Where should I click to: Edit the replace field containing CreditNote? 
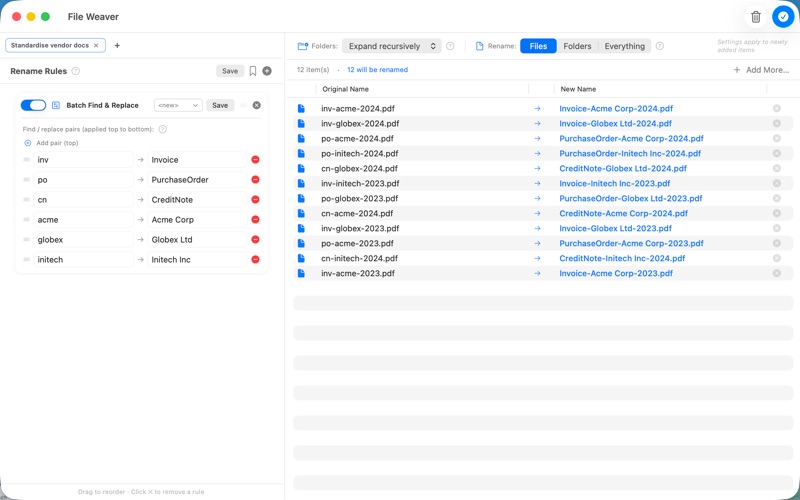(197, 199)
